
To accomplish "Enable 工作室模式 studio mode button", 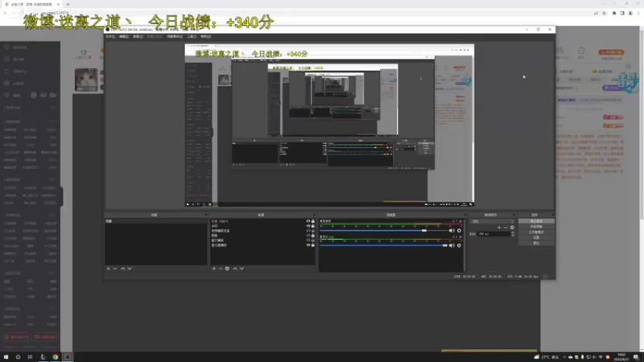I will (536, 232).
